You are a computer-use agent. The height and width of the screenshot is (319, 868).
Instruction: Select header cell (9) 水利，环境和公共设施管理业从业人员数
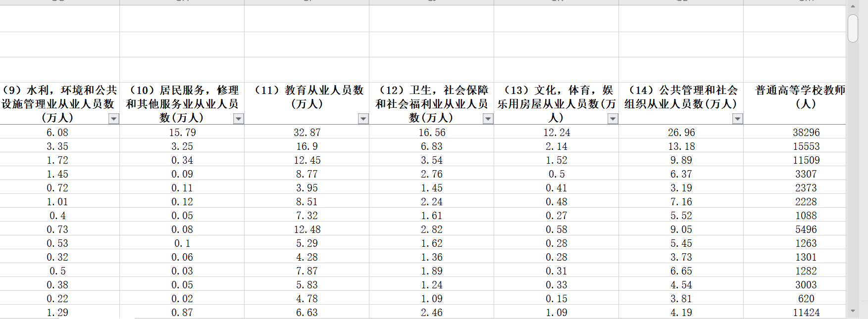pos(59,104)
